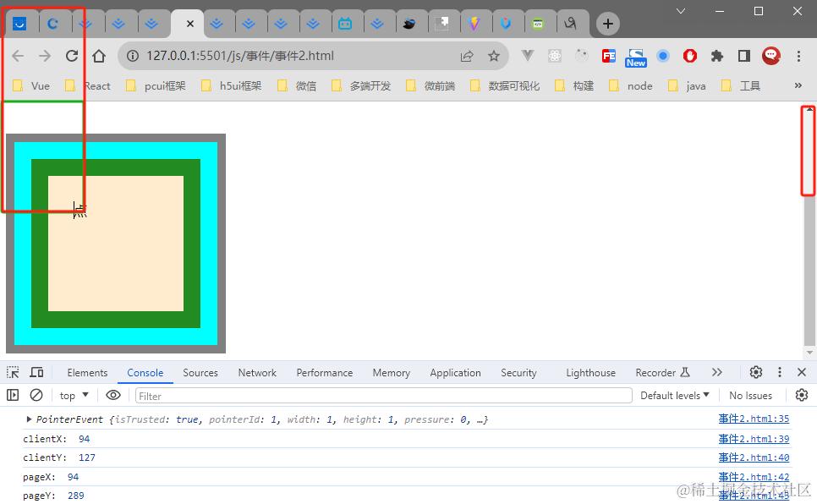Click the cyan box border area
This screenshot has height=504, width=817.
[116, 337]
